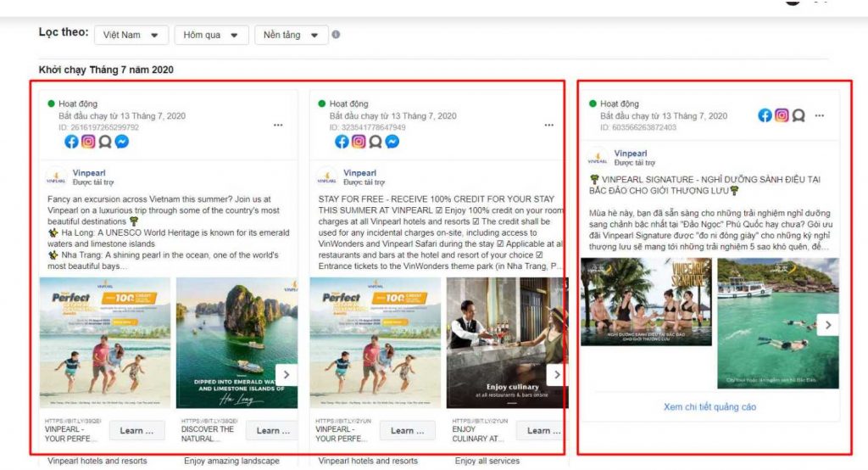
Task: Open the Hôm qua date filter dropdown
Action: click(211, 35)
